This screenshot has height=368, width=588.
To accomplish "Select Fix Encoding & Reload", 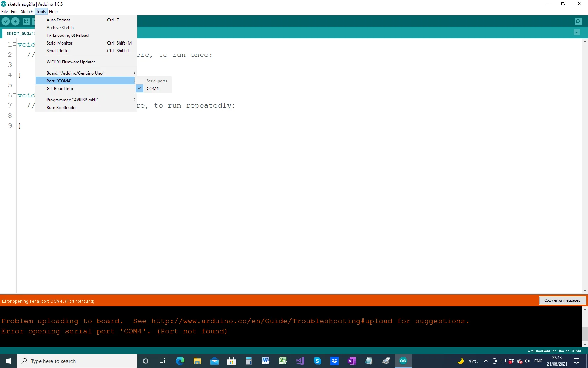I will (x=86, y=35).
